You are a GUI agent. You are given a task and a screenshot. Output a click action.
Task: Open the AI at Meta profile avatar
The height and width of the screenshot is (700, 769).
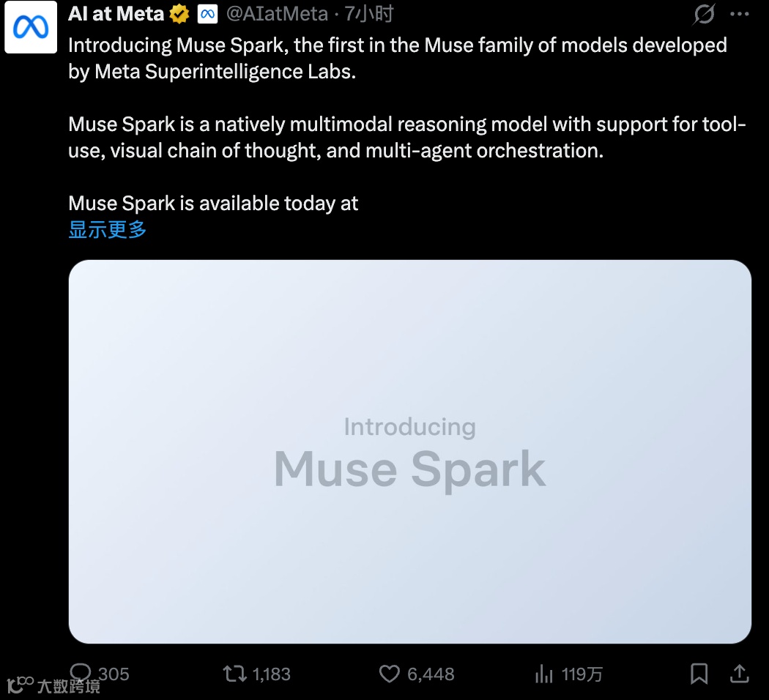point(31,27)
